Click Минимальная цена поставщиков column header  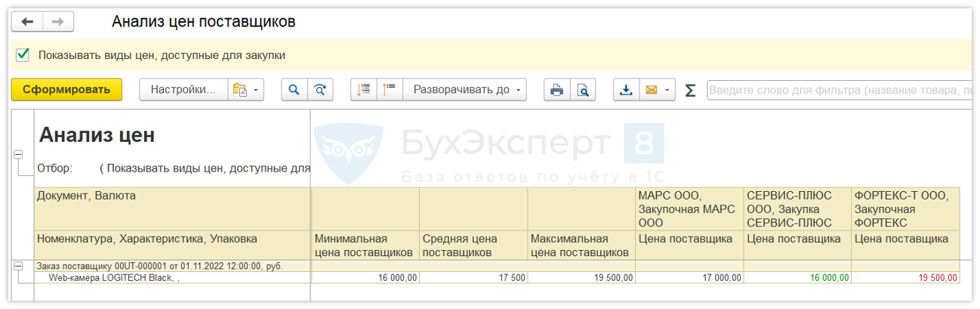point(365,246)
